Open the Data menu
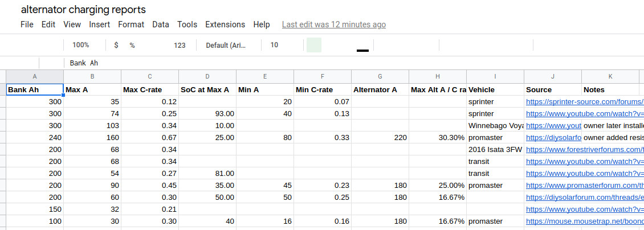This screenshot has height=230, width=644. click(x=161, y=24)
